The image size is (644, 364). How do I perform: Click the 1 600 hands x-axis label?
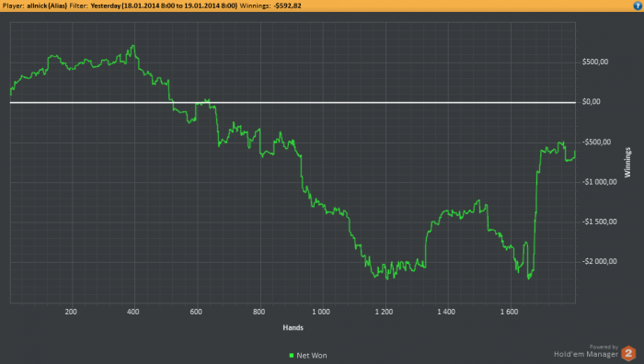tap(509, 312)
